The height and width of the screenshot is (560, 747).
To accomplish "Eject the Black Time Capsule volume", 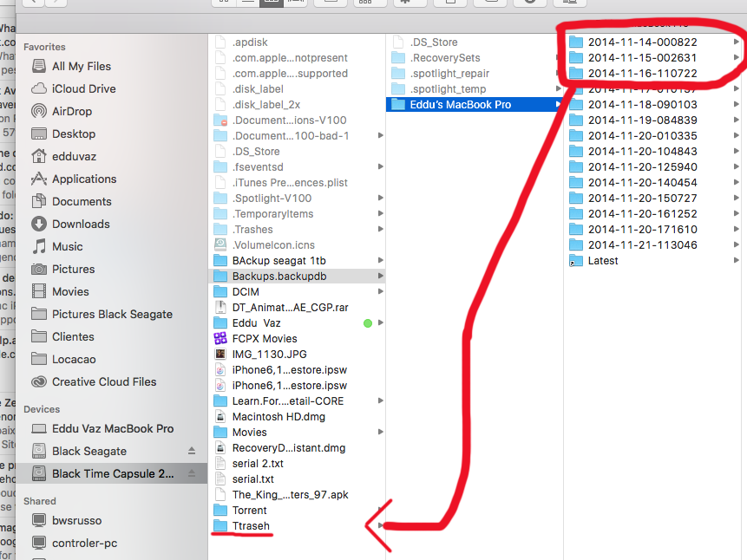I will coord(192,473).
